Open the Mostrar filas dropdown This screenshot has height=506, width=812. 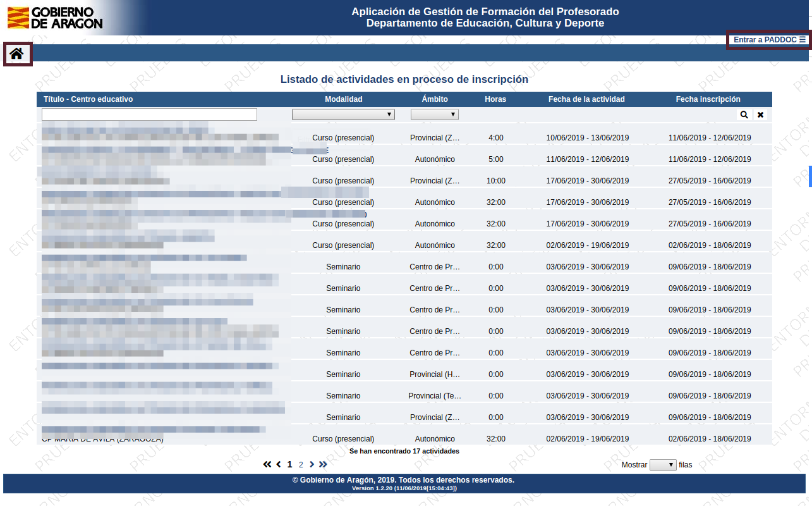click(x=663, y=465)
